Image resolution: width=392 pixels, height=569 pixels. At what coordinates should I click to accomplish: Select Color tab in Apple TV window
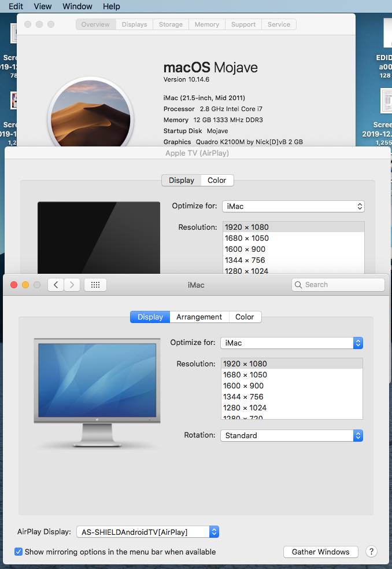click(x=217, y=181)
